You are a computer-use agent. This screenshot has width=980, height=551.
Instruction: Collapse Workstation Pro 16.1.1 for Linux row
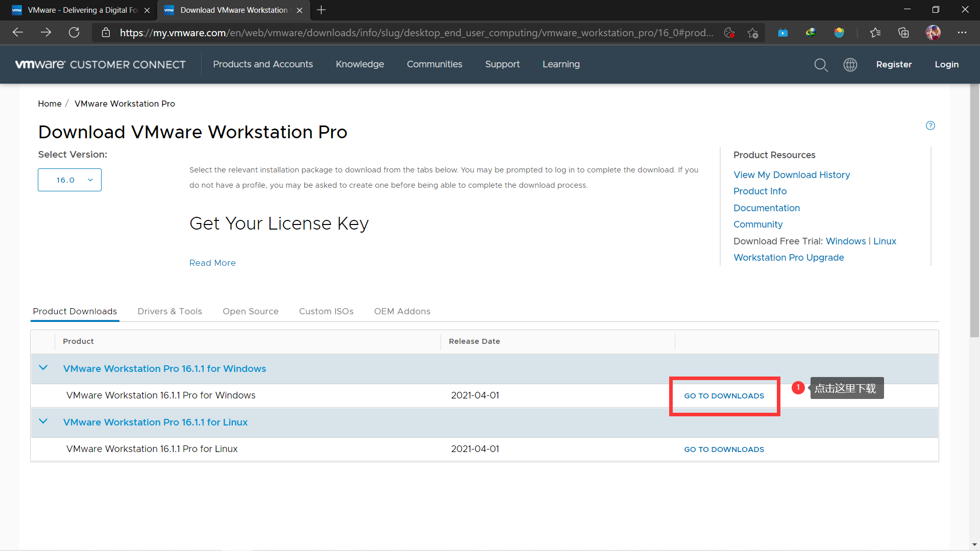(43, 422)
